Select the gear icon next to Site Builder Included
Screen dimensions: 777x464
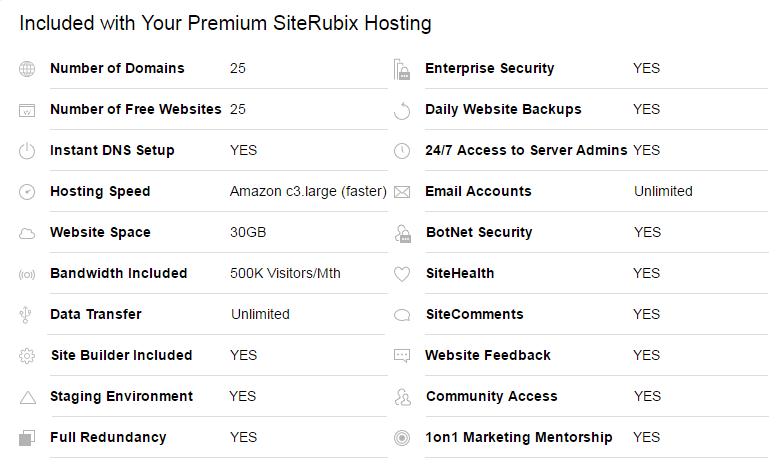pos(27,356)
